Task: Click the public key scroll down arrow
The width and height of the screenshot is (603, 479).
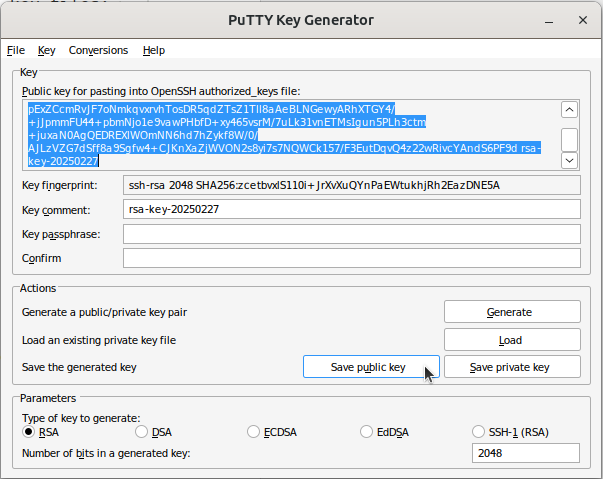Action: point(570,160)
